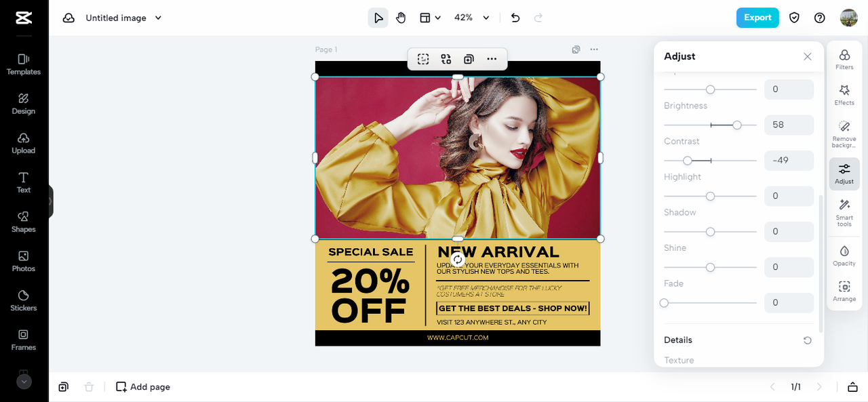Click the replace image icon in floating toolbar
This screenshot has height=402, width=868.
(x=446, y=59)
